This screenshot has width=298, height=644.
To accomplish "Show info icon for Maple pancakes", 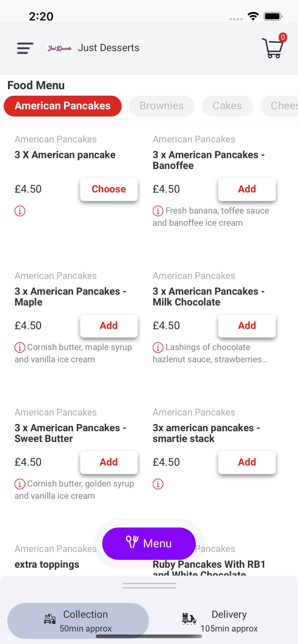I will pos(20,347).
